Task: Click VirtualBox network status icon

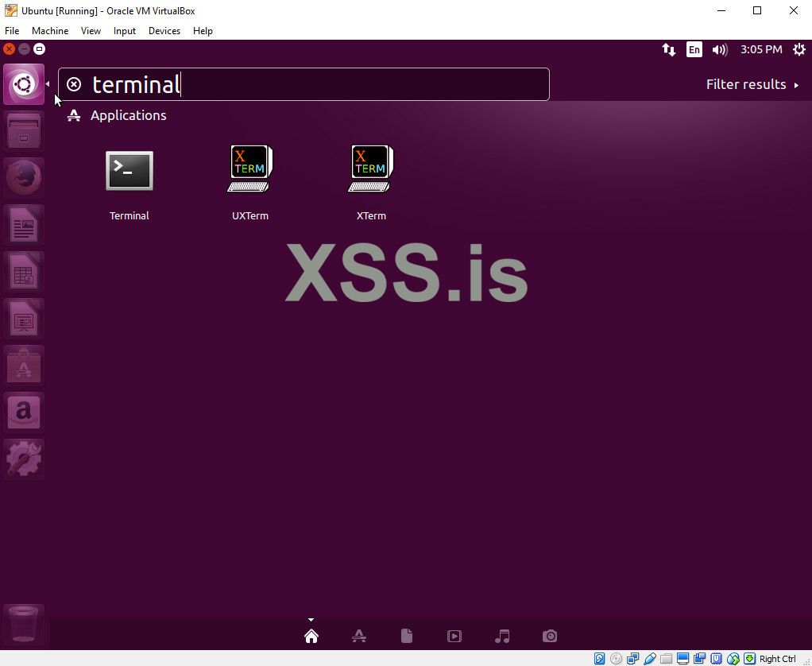Action: pyautogui.click(x=632, y=659)
